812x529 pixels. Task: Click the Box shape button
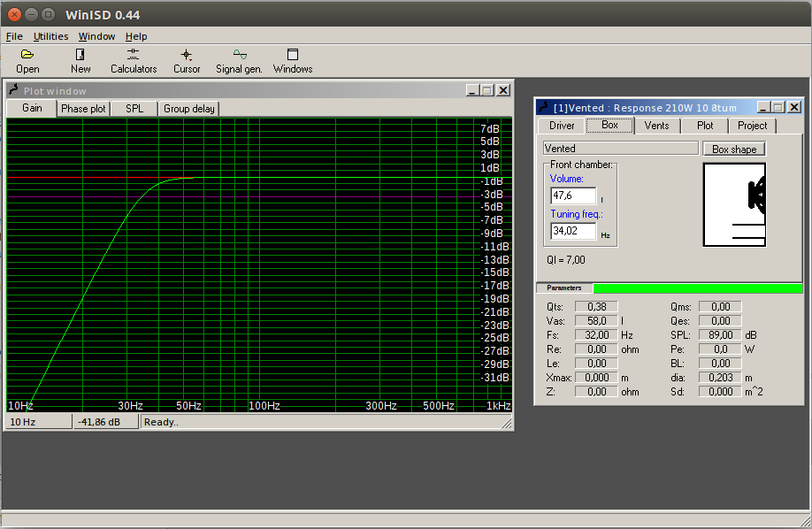pos(734,149)
